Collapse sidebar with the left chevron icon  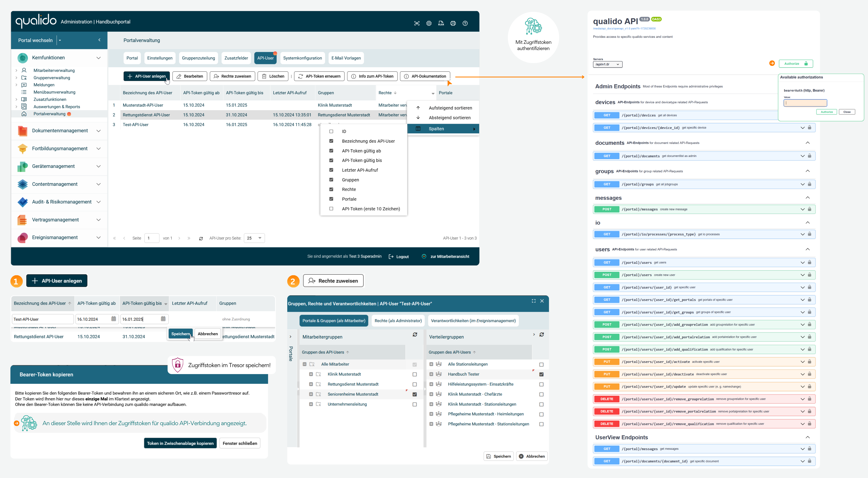(x=99, y=40)
